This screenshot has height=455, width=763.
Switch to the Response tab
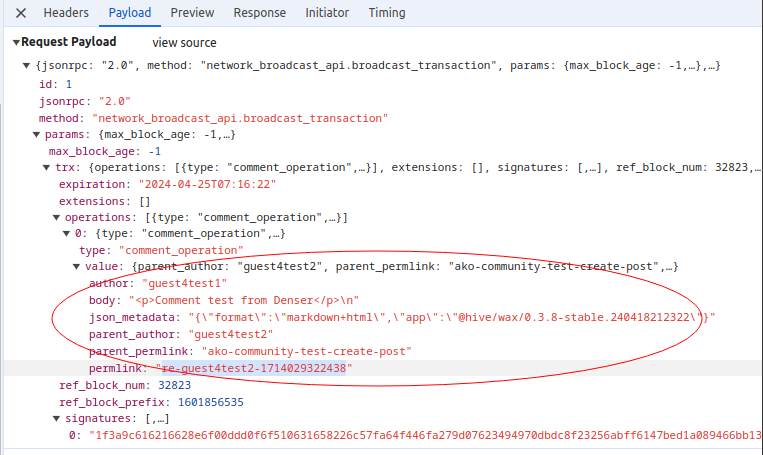[x=259, y=13]
